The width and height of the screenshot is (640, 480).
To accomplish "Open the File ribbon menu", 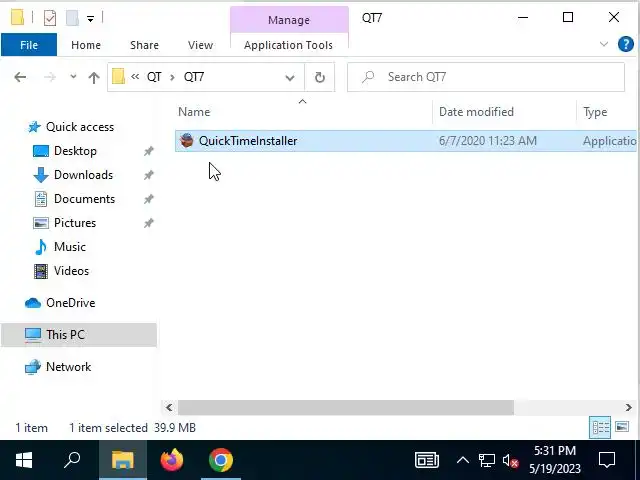I will (29, 45).
